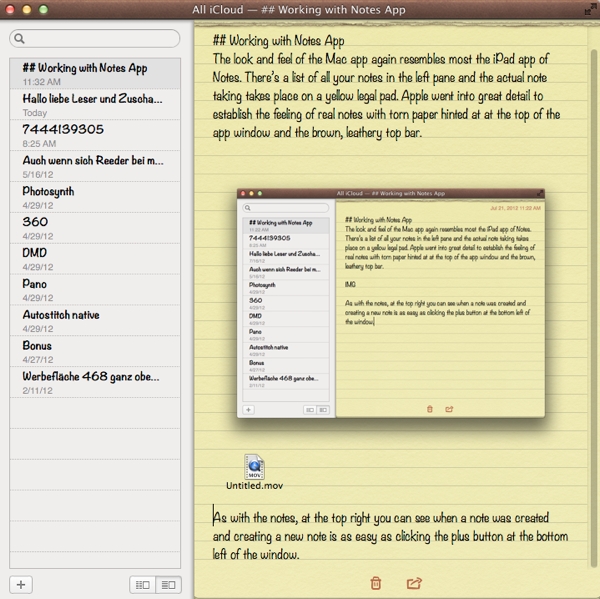Click the Untitled.mov file name label
The width and height of the screenshot is (600, 599).
(x=254, y=486)
